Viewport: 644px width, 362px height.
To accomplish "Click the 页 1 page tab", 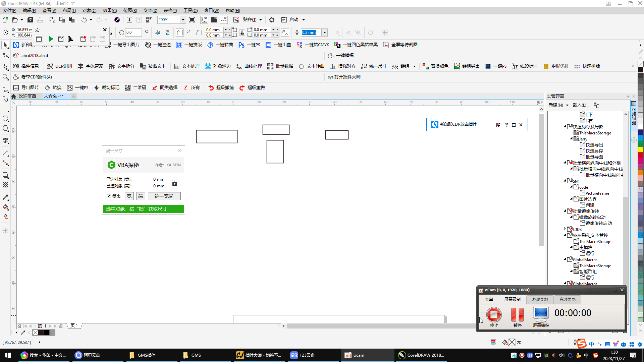I will [74, 326].
